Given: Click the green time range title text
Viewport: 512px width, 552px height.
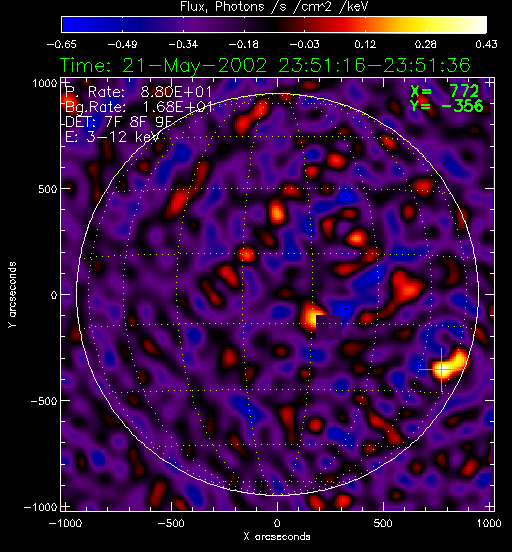Looking at the screenshot, I should (x=265, y=65).
